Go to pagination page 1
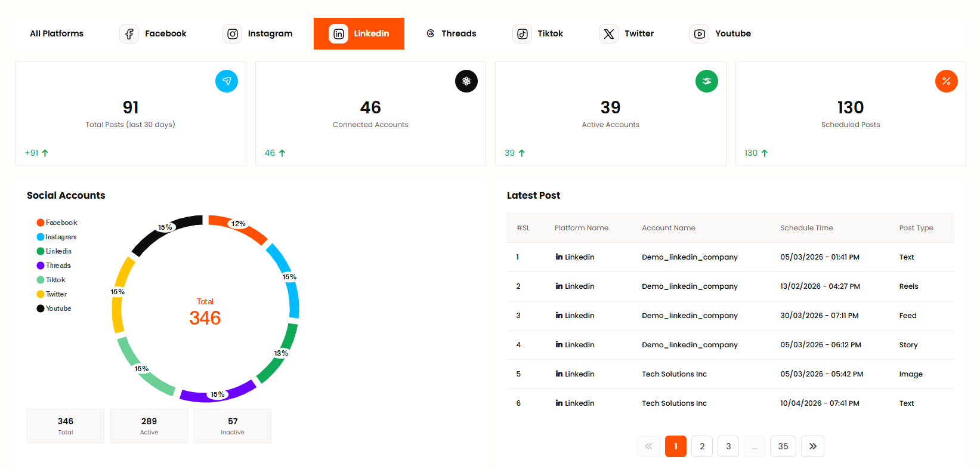The image size is (980, 469). (676, 446)
